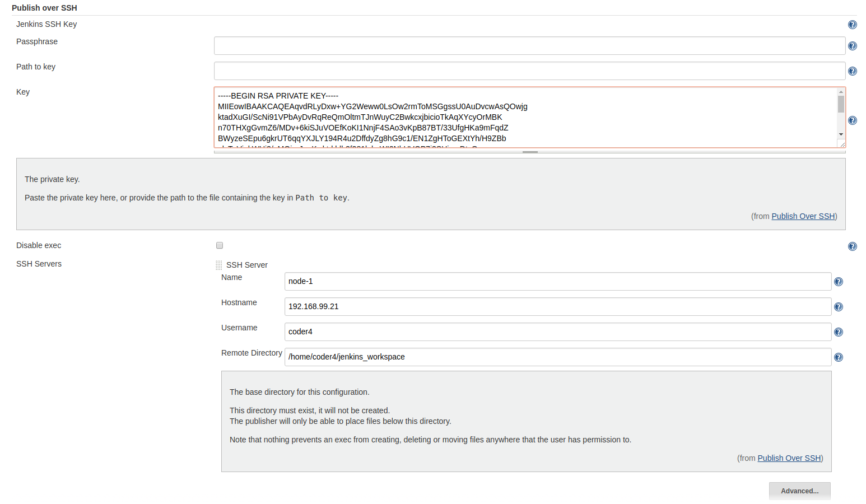Open Publish Over SSH link under private key help

coord(803,216)
